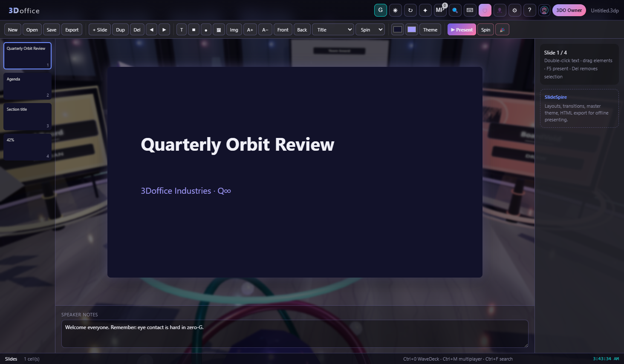Click the 3:43:34 AM clock
Image resolution: width=624 pixels, height=364 pixels.
606,359
